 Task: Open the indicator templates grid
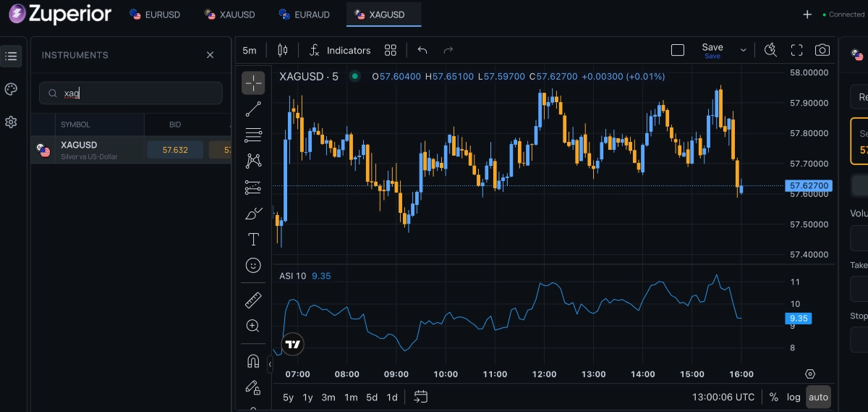391,50
